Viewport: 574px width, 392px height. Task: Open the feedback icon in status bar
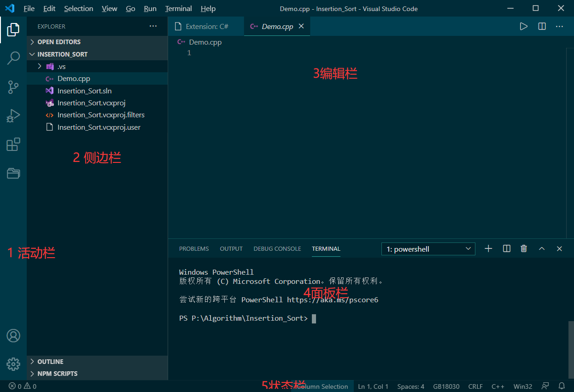pos(545,386)
